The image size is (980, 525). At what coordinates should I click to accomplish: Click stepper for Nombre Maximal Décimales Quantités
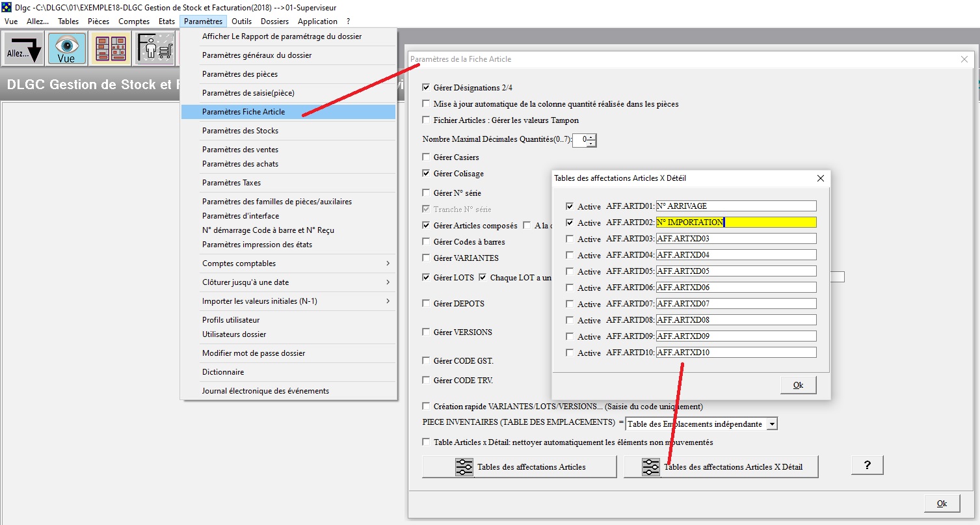coord(591,139)
